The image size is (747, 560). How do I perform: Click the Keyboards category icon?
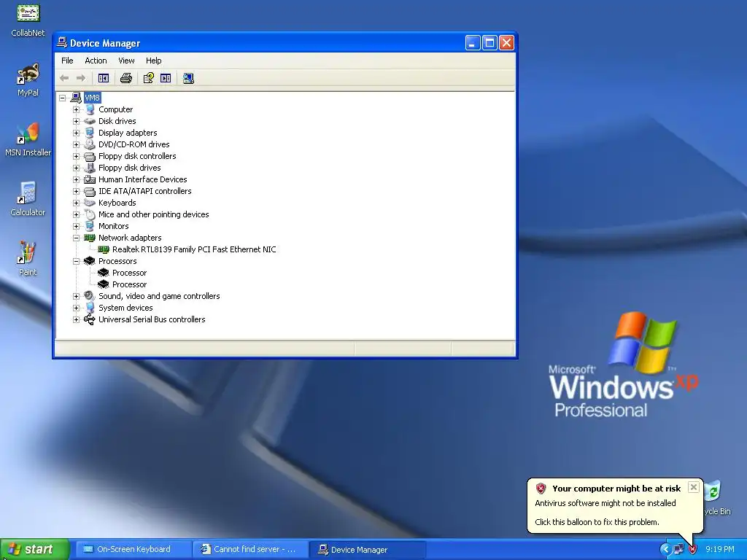click(90, 203)
